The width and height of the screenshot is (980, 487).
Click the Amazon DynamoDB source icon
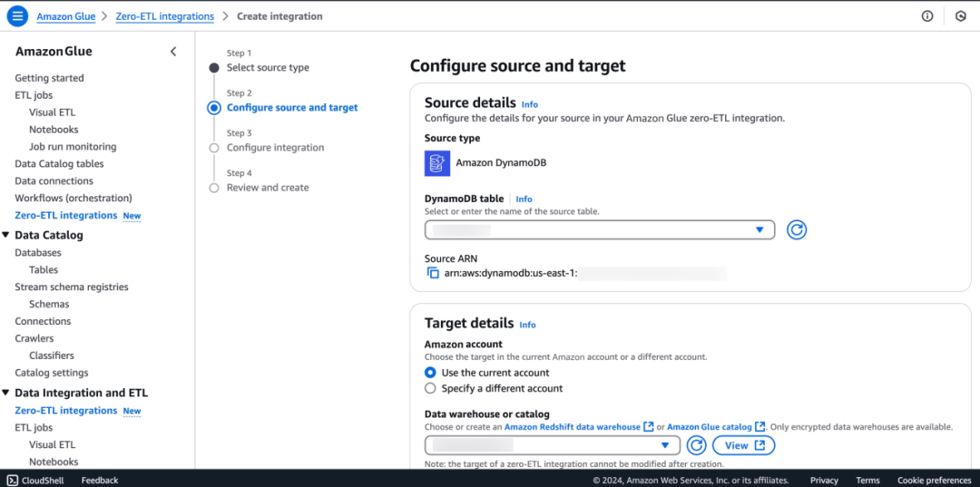pos(436,163)
